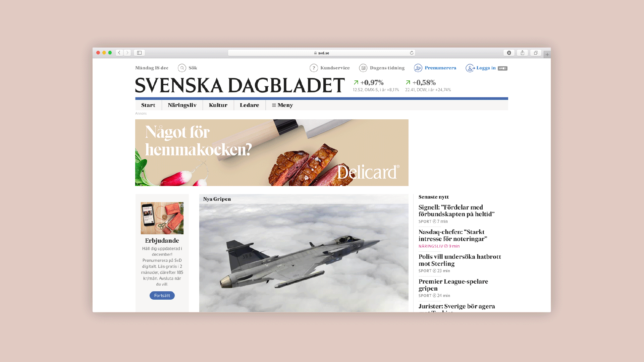Open the Nasdaq-chefen noteringar headline
Viewport: 644px width, 362px height.
click(453, 235)
